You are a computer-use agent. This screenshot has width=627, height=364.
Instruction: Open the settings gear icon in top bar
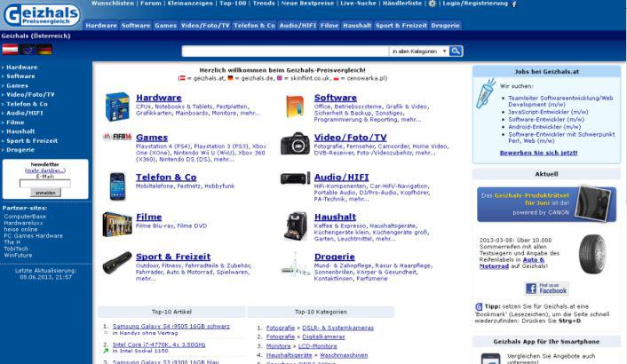point(433,4)
